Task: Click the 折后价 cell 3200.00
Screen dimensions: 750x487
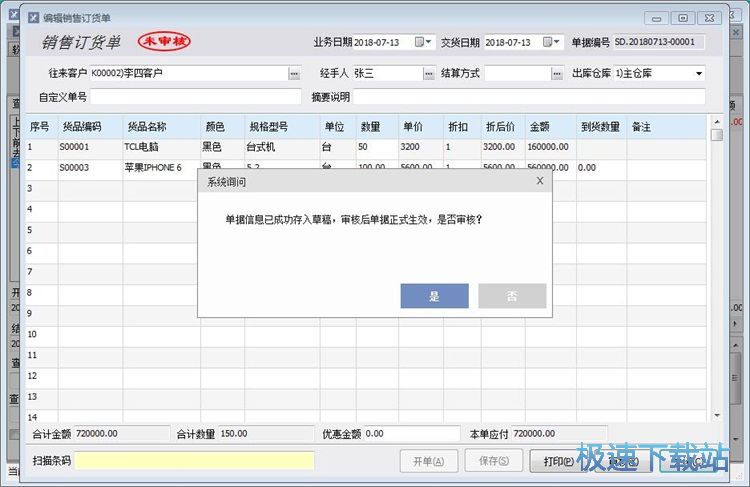Action: [x=503, y=147]
